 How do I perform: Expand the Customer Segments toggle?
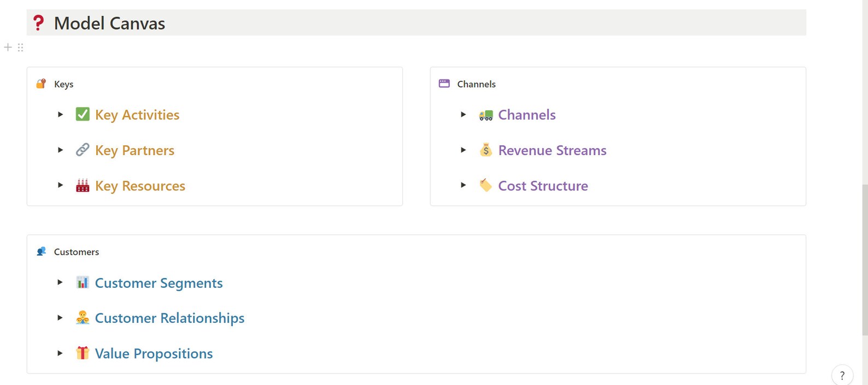click(60, 282)
